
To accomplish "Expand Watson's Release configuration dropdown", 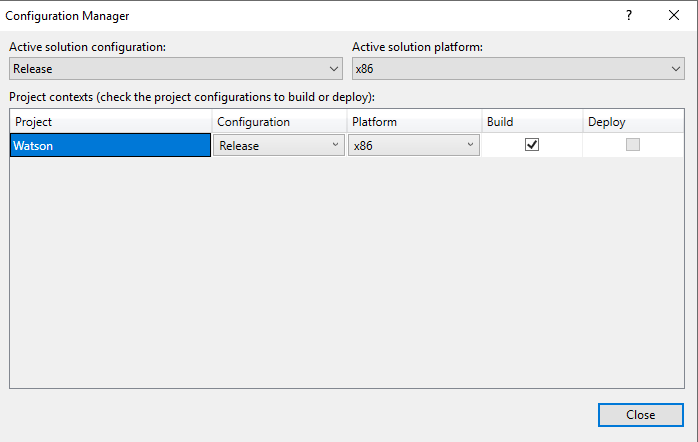I will pos(279,145).
